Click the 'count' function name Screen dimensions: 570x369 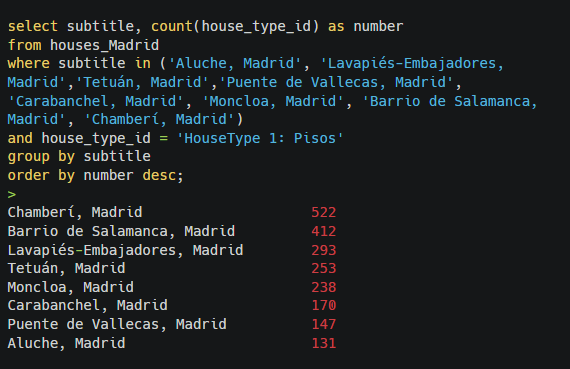(172, 26)
